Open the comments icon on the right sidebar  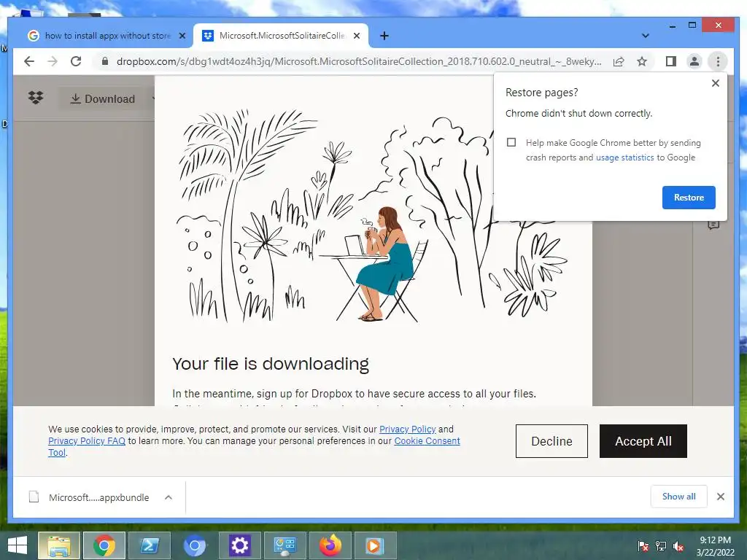click(713, 225)
